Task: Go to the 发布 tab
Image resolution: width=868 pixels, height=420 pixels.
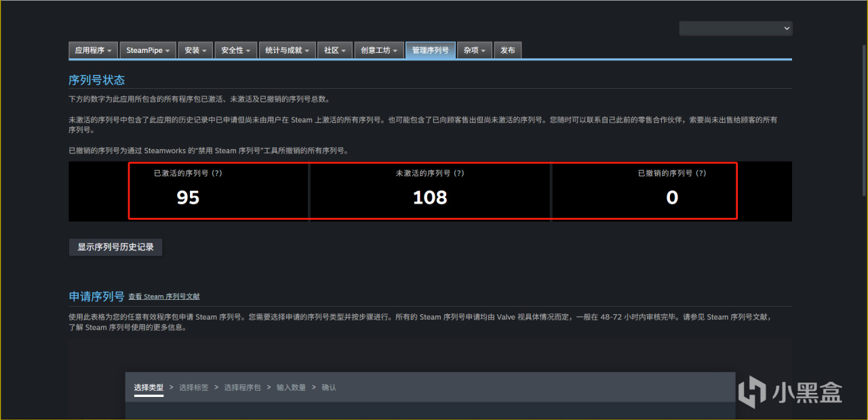Action: (x=508, y=50)
